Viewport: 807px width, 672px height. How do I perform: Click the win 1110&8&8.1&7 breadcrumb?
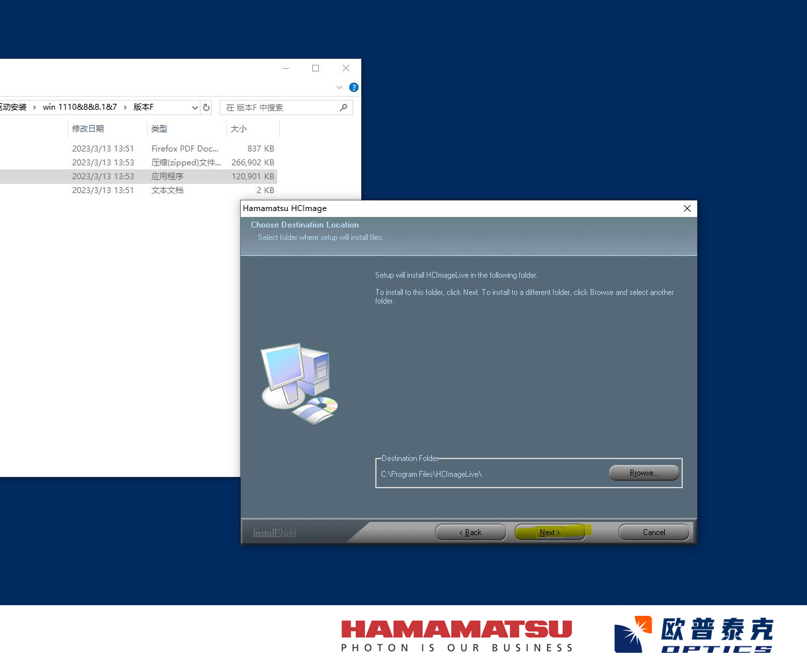coord(79,107)
